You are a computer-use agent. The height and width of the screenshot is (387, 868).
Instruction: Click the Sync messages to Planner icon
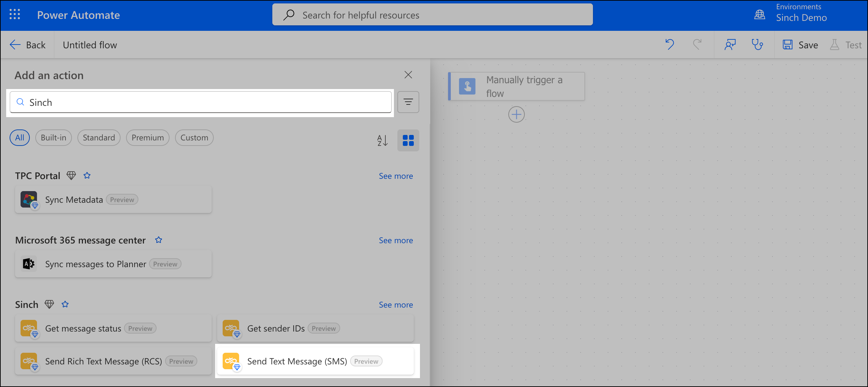[x=29, y=264]
